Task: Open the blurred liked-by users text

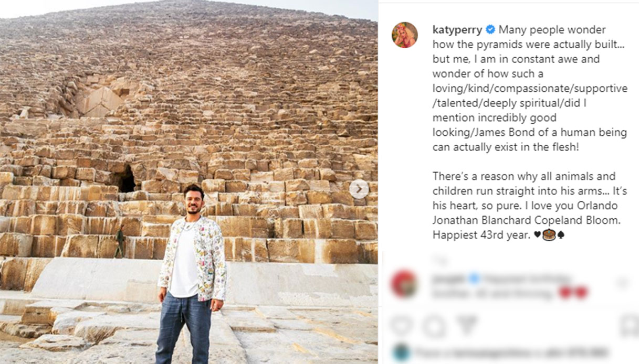Action: [512, 352]
